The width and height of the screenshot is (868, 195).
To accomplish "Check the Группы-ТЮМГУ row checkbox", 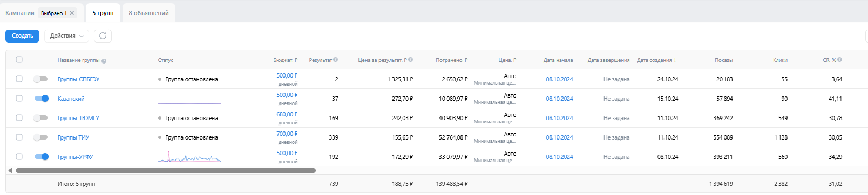I will pyautogui.click(x=19, y=118).
